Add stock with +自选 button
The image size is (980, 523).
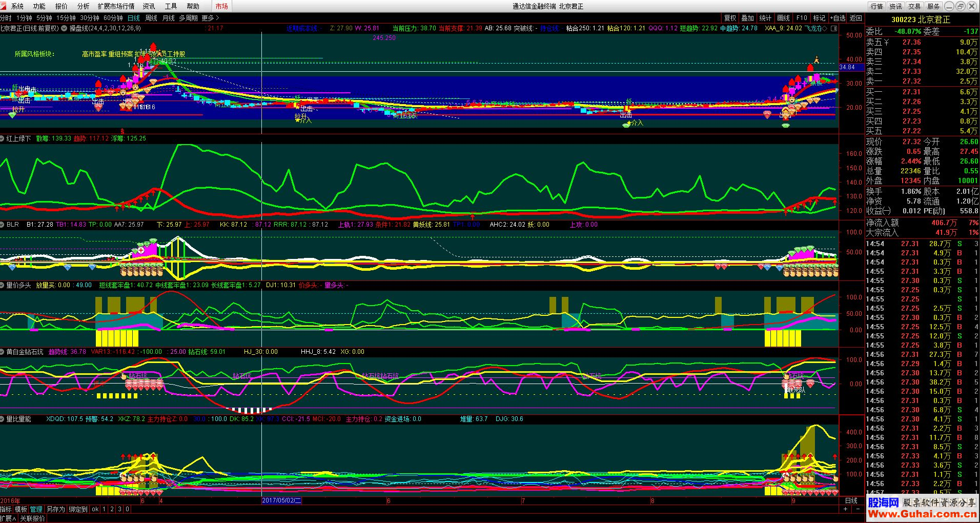(838, 18)
